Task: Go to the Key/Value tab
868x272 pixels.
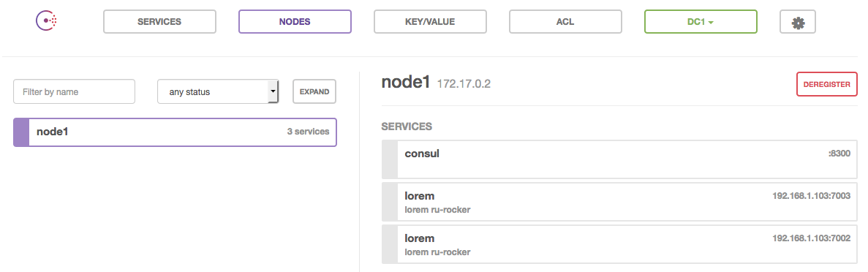Action: (x=430, y=22)
